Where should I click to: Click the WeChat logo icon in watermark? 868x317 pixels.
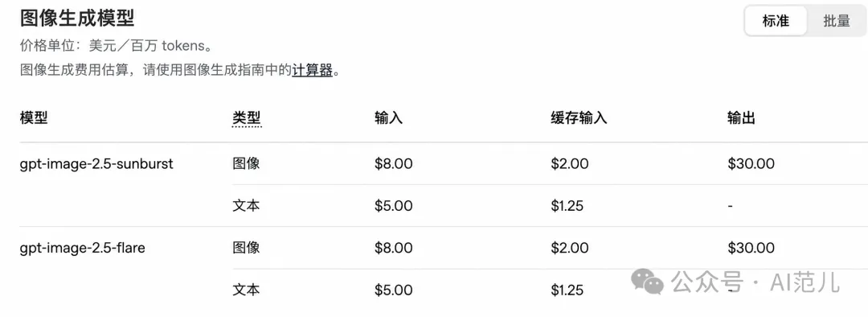coord(648,282)
